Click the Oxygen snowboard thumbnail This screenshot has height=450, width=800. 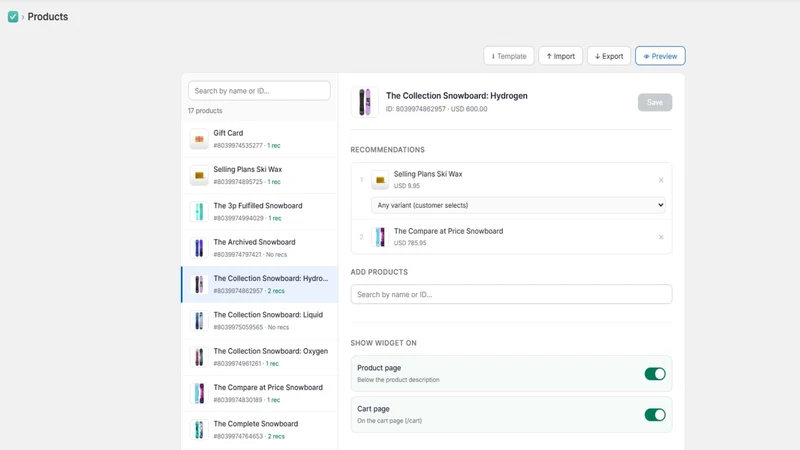pyautogui.click(x=199, y=357)
